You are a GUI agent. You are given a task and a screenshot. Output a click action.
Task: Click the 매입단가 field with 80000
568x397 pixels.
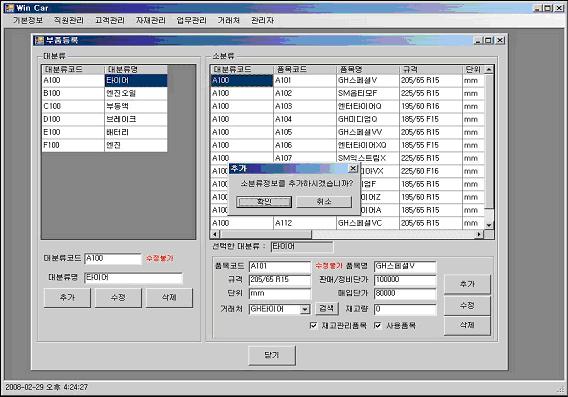click(405, 294)
